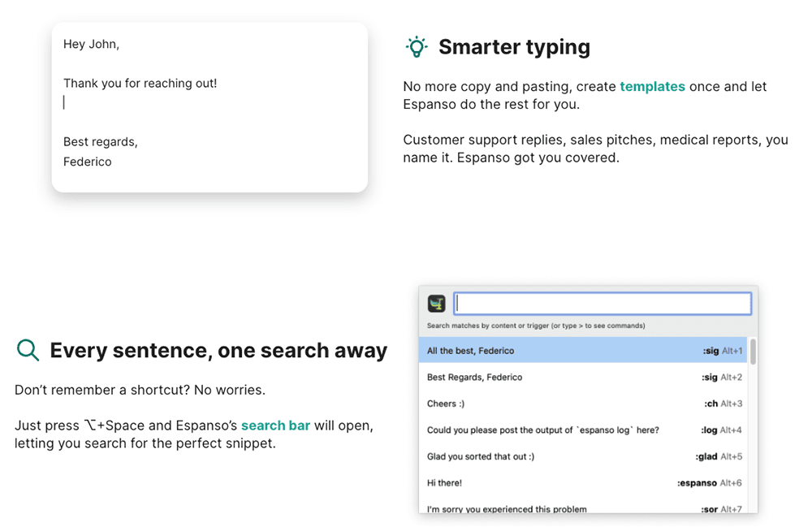The image size is (812, 527).
Task: Select the 'All the best, Federico' snippet
Action: [470, 351]
